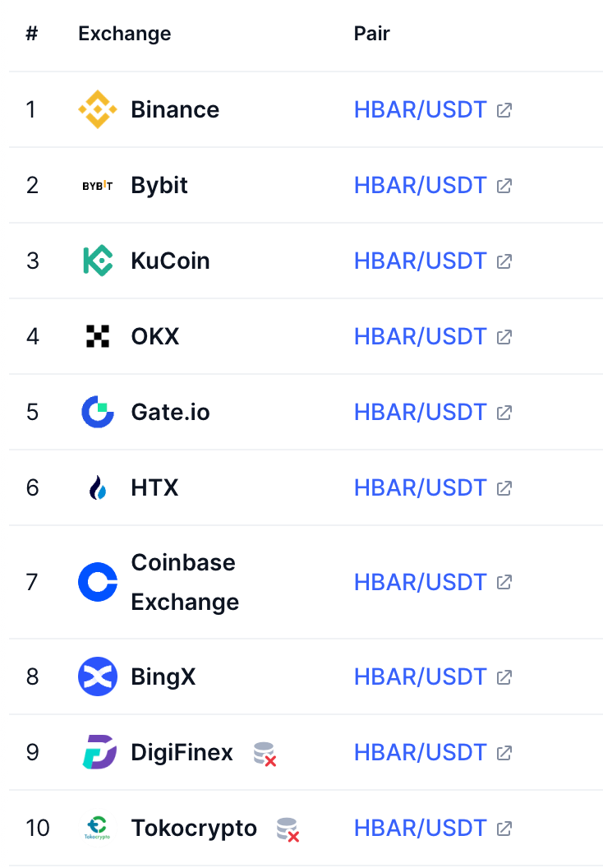Select the Gate.io exchange name

[x=170, y=412]
